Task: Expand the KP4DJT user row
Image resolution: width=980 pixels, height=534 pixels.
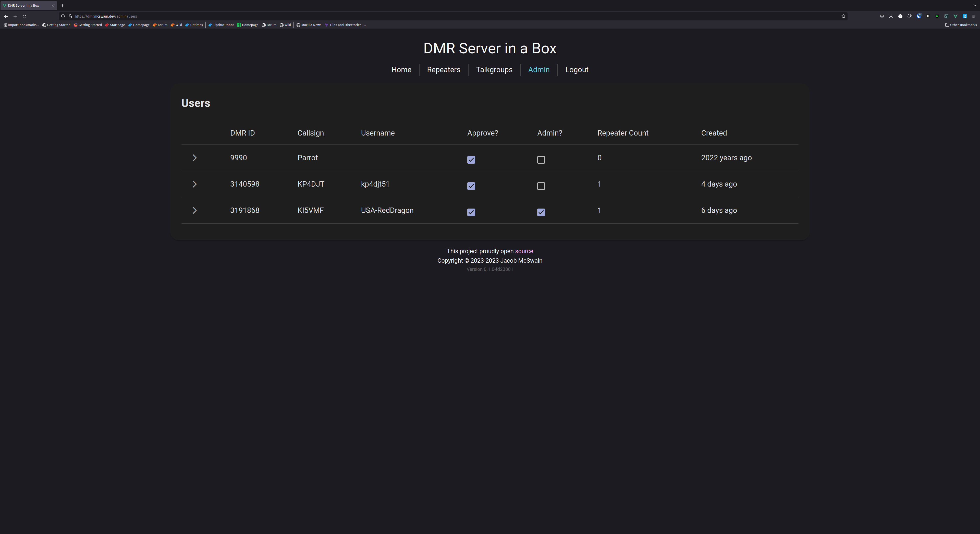Action: tap(194, 184)
